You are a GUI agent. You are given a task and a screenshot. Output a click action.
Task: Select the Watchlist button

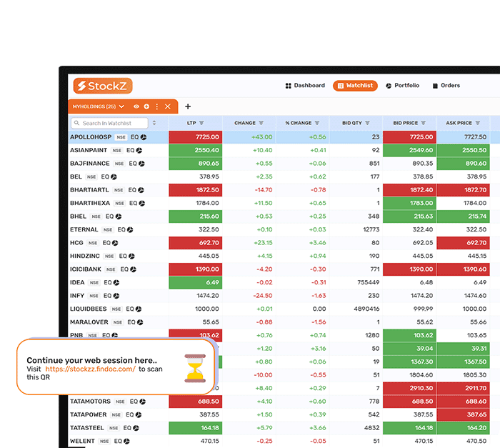(355, 86)
